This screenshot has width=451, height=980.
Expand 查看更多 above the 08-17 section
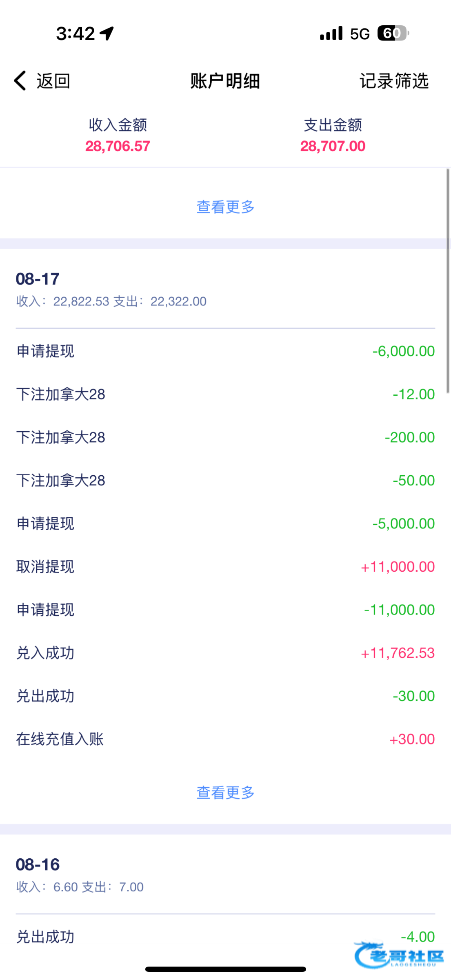point(225,207)
